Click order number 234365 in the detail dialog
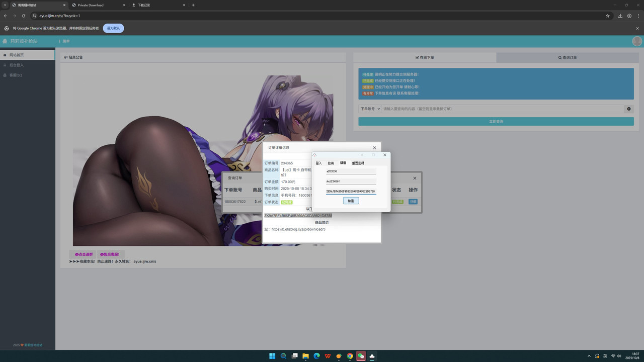This screenshot has height=362, width=644. point(287,163)
